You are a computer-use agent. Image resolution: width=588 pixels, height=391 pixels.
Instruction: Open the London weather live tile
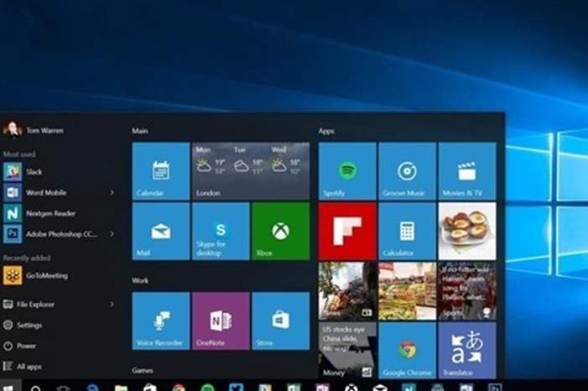(250, 171)
